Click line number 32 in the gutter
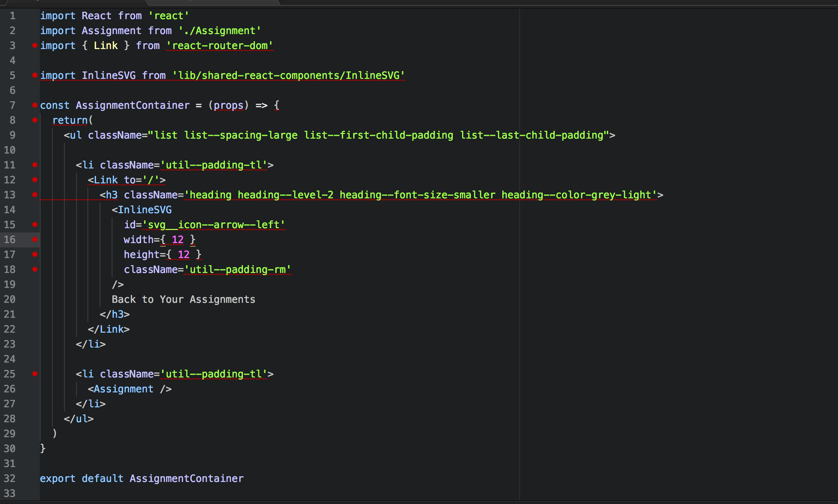Viewport: 838px width, 504px height. [x=10, y=478]
